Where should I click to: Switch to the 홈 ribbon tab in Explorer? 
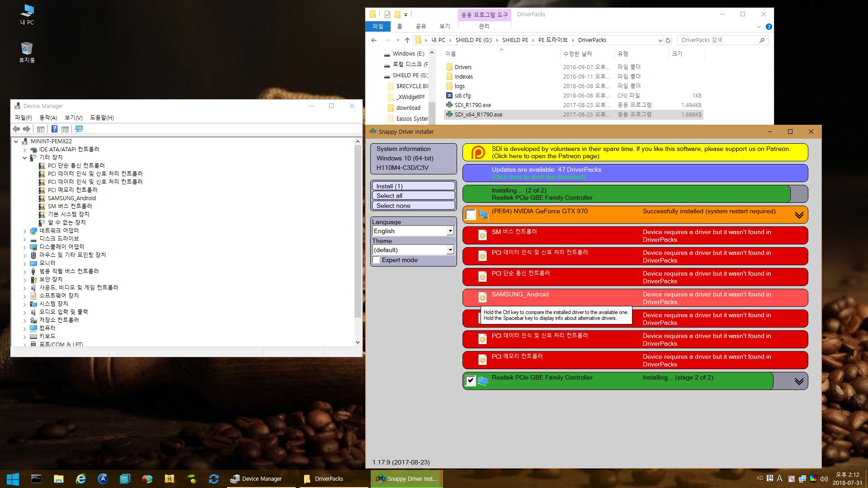[x=399, y=27]
